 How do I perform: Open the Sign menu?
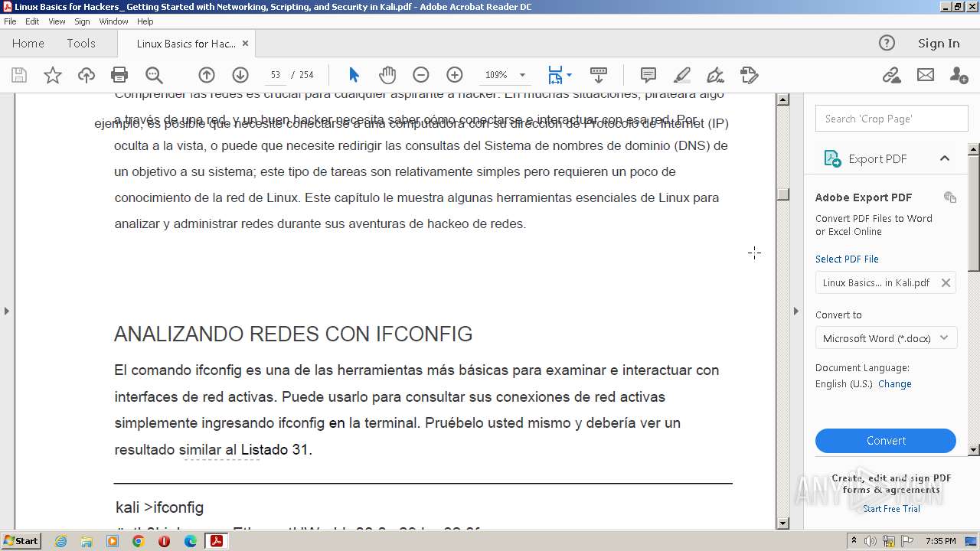[82, 21]
